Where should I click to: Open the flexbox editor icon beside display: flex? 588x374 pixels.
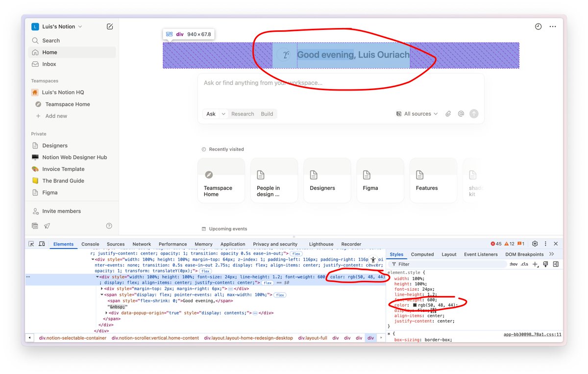pyautogui.click(x=433, y=310)
